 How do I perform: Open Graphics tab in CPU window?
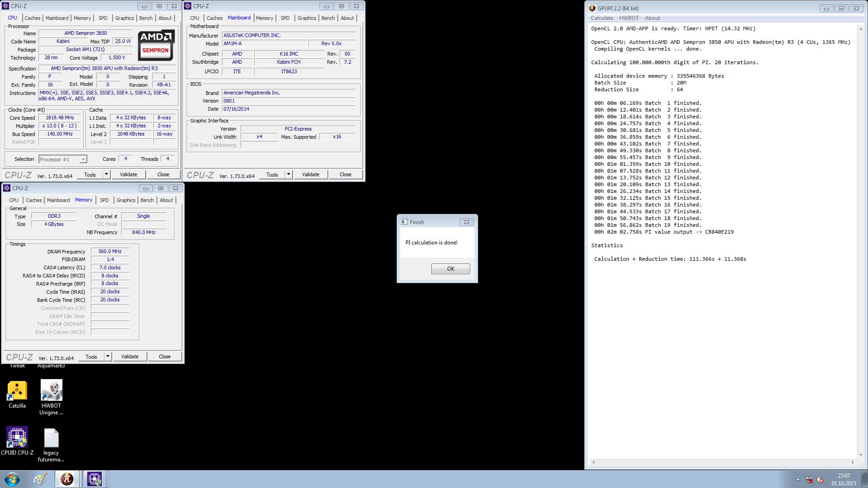click(x=124, y=18)
